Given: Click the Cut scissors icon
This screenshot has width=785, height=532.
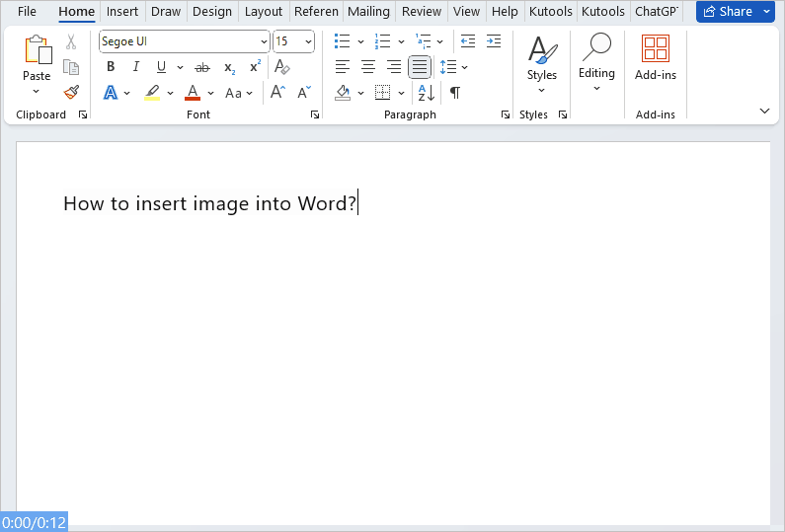Looking at the screenshot, I should pos(71,42).
